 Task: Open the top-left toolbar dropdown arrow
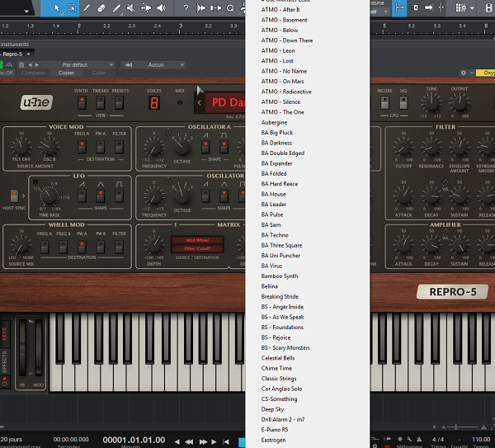(26, 12)
